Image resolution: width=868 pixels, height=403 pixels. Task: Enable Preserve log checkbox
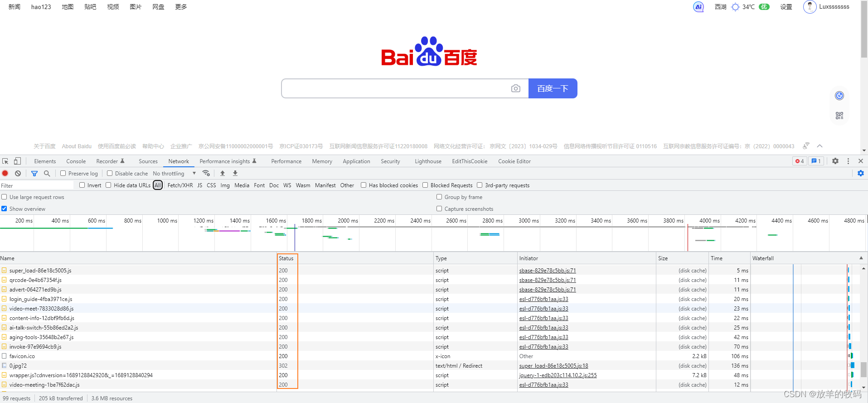(63, 173)
